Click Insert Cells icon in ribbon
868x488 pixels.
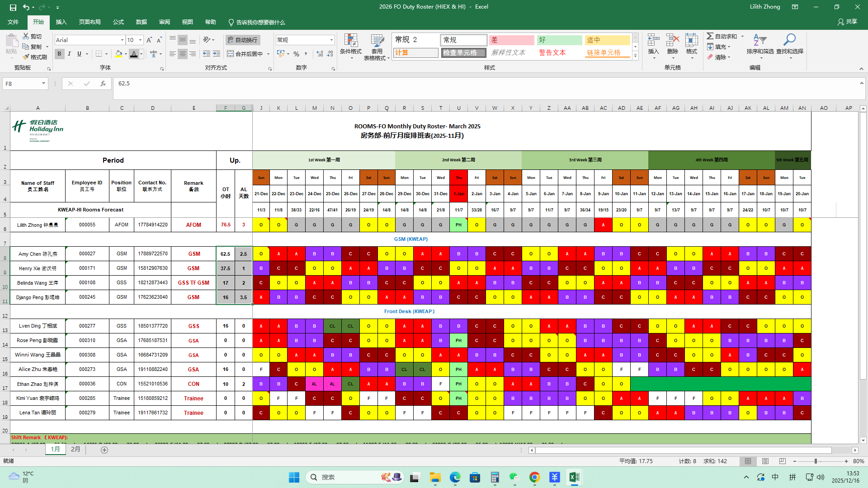click(x=653, y=41)
